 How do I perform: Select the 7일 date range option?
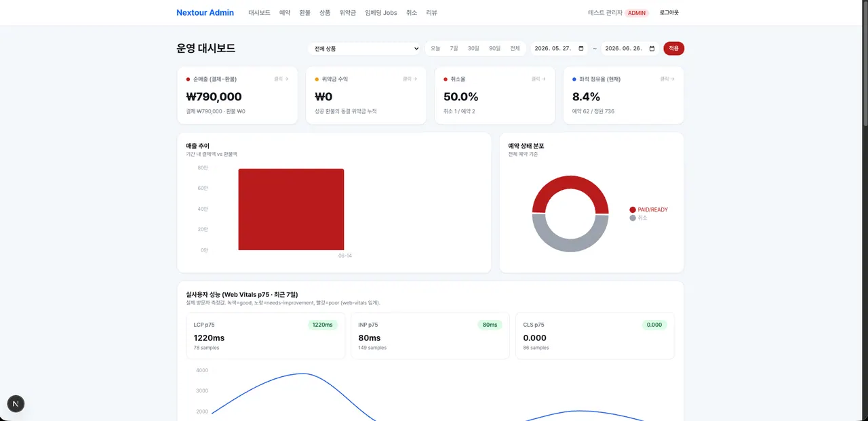[454, 49]
